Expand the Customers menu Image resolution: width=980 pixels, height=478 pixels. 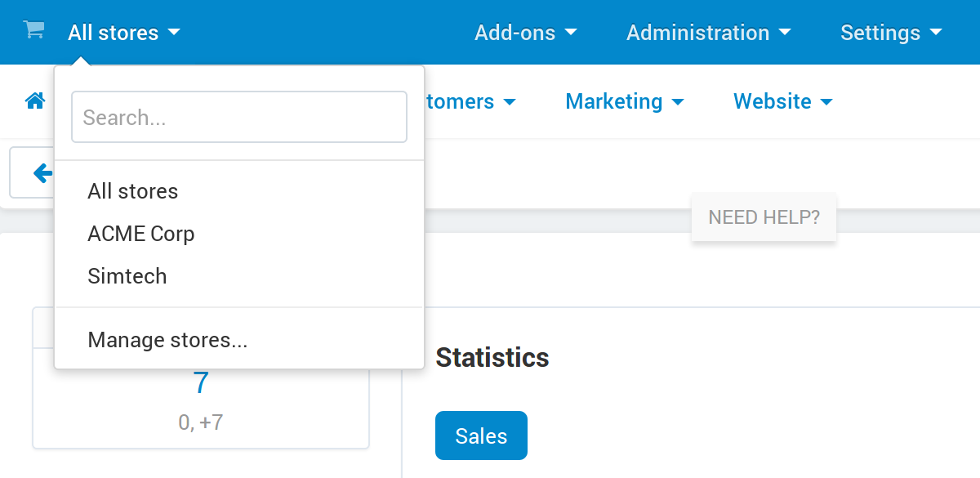(x=470, y=101)
